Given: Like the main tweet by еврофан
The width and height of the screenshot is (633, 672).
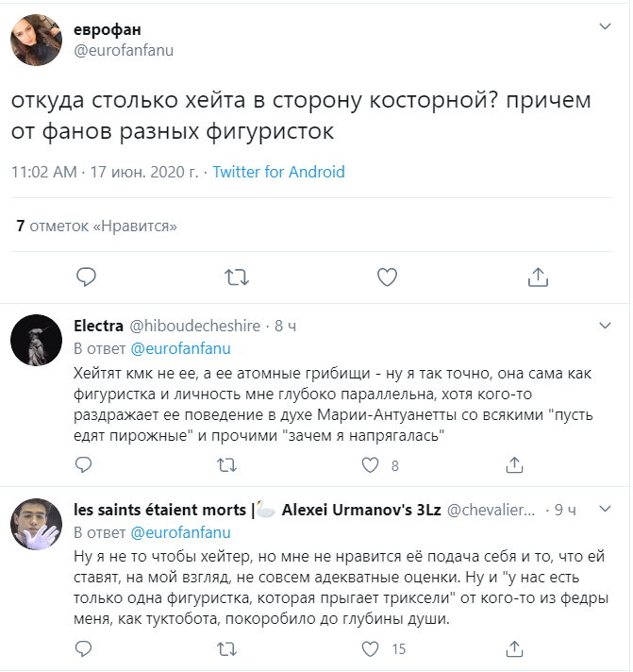Looking at the screenshot, I should tap(387, 277).
